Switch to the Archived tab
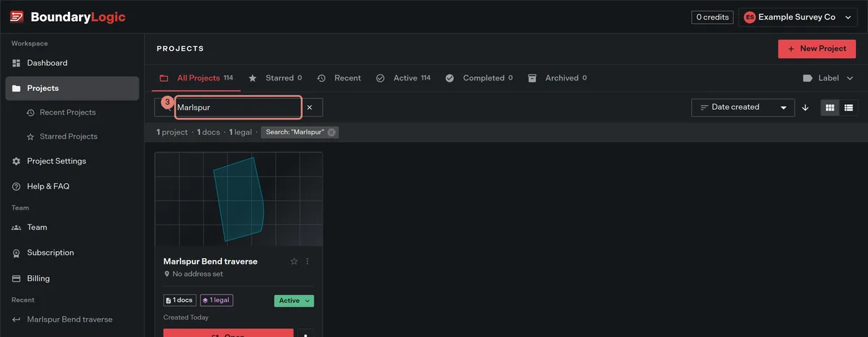 [557, 78]
